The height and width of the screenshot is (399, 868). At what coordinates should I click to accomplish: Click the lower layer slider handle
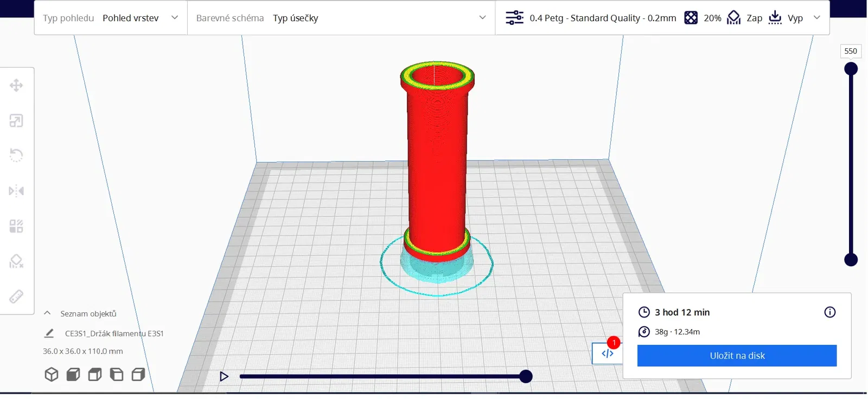pos(851,260)
